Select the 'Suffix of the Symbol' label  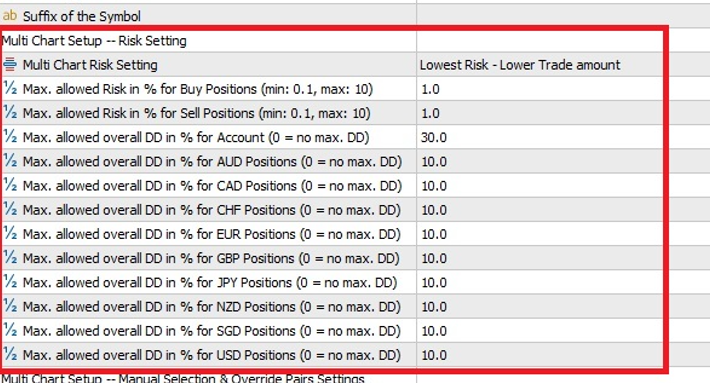click(82, 17)
